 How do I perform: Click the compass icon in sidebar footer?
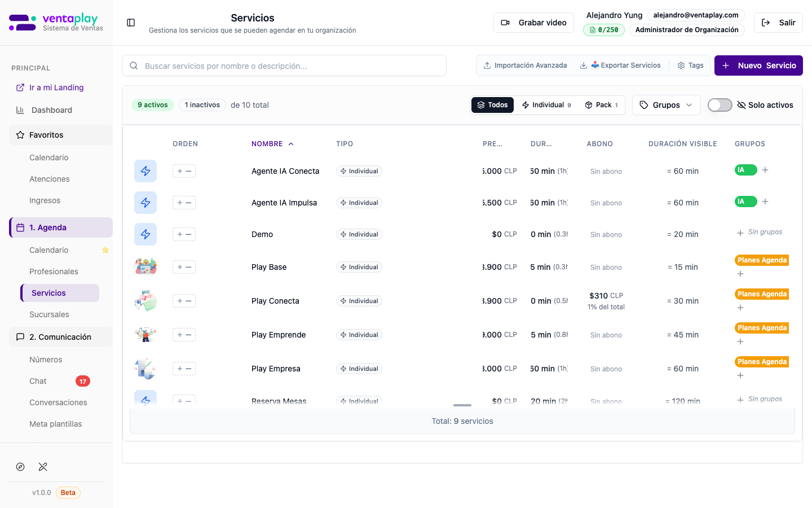pos(20,467)
